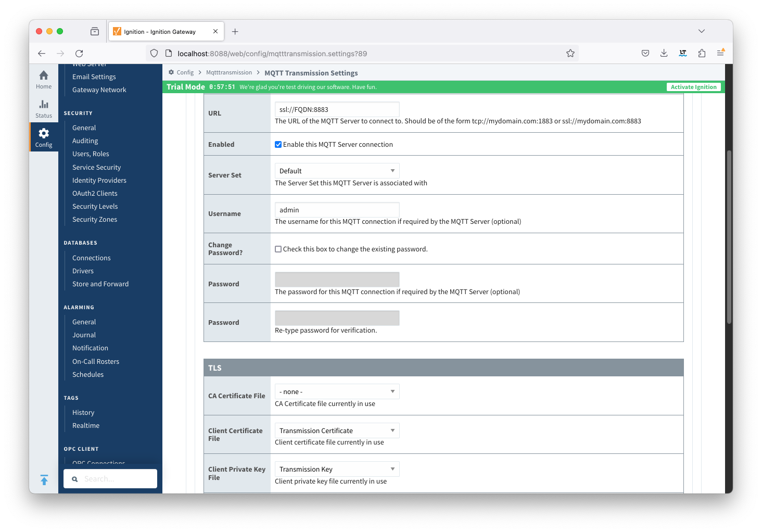Image resolution: width=762 pixels, height=532 pixels.
Task: Open alarm Journal page
Action: pyautogui.click(x=84, y=335)
